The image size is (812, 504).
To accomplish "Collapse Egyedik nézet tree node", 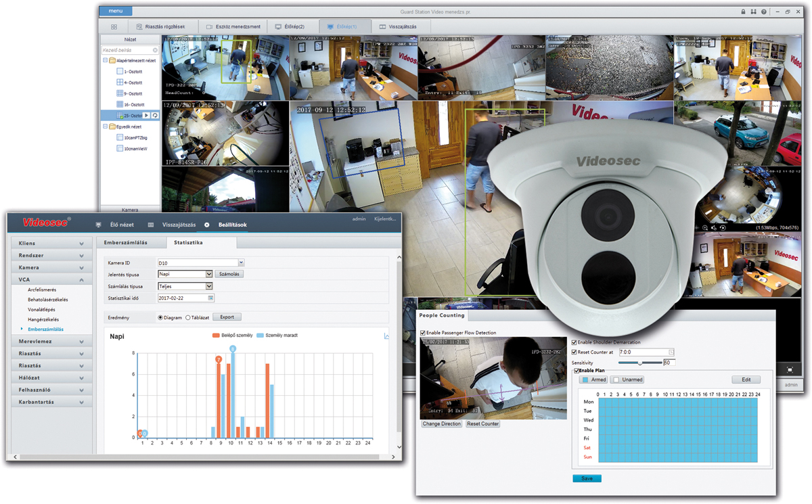I will click(x=105, y=127).
